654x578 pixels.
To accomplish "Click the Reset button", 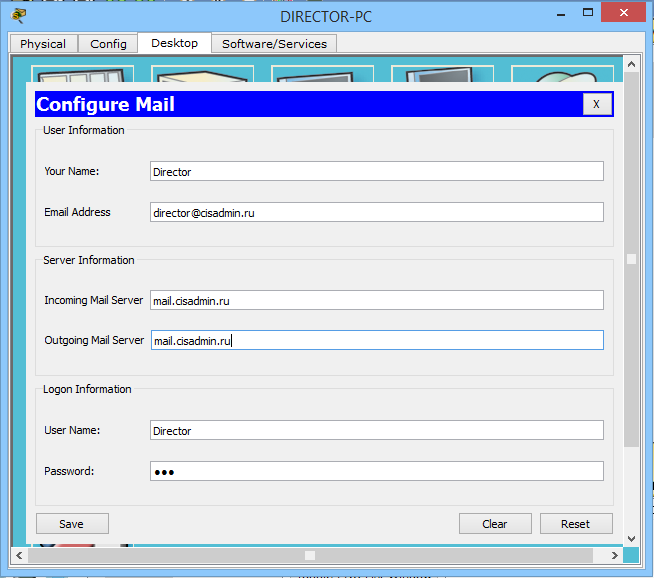I will 576,524.
